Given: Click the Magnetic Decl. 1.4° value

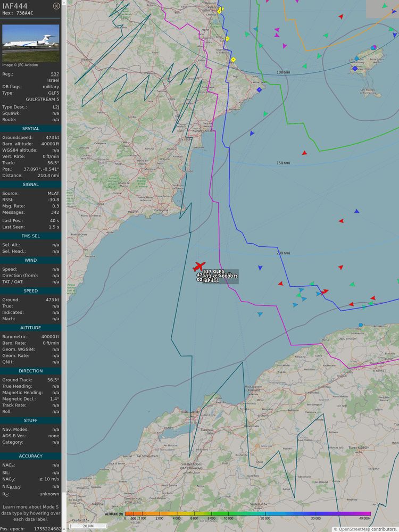Looking at the screenshot, I should (54, 399).
